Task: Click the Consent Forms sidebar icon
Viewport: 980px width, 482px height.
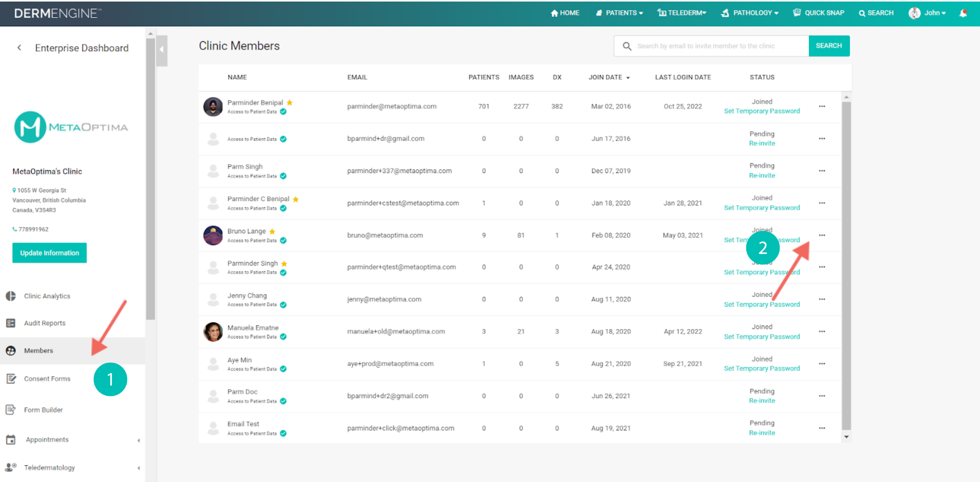Action: [11, 379]
